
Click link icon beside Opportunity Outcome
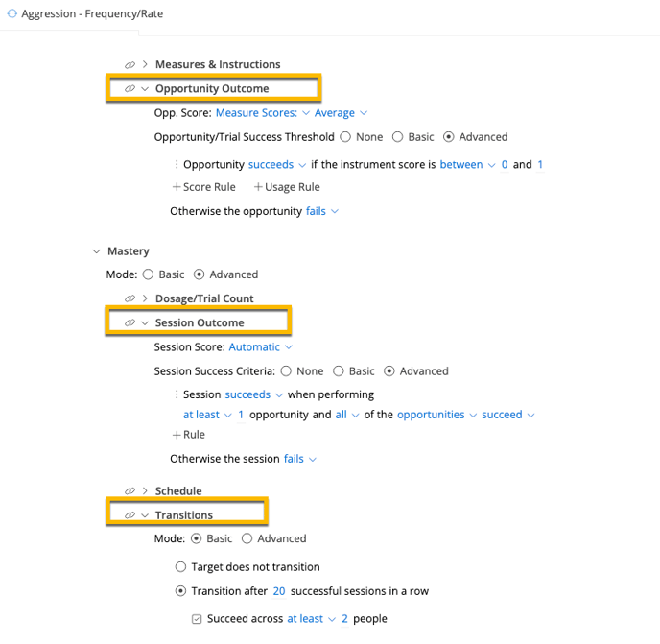point(130,88)
